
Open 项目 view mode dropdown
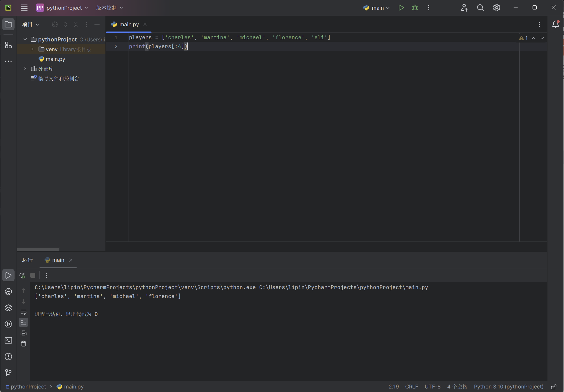click(x=31, y=24)
